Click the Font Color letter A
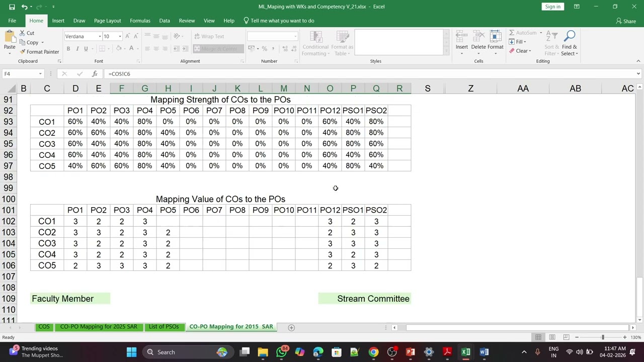The height and width of the screenshot is (362, 644). tap(131, 49)
